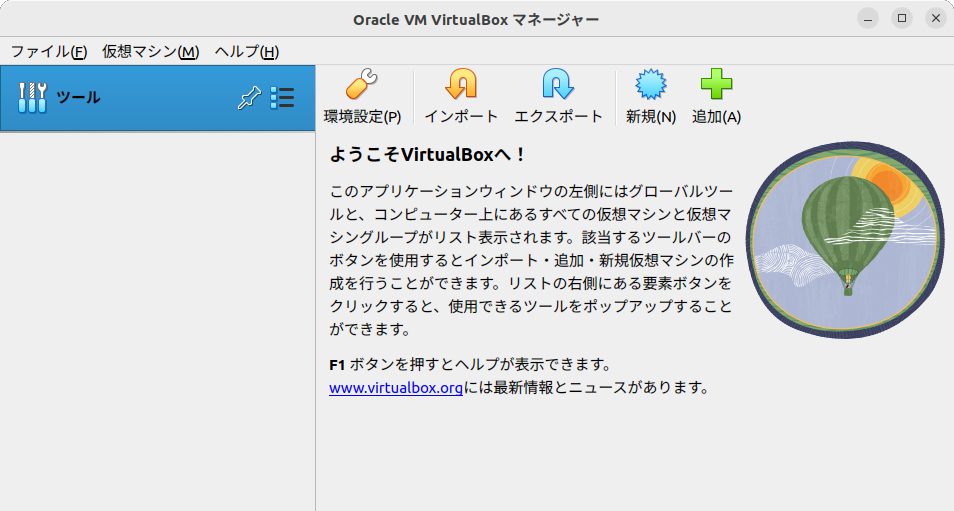Toggle the pin icon on the ツール row

click(x=249, y=97)
